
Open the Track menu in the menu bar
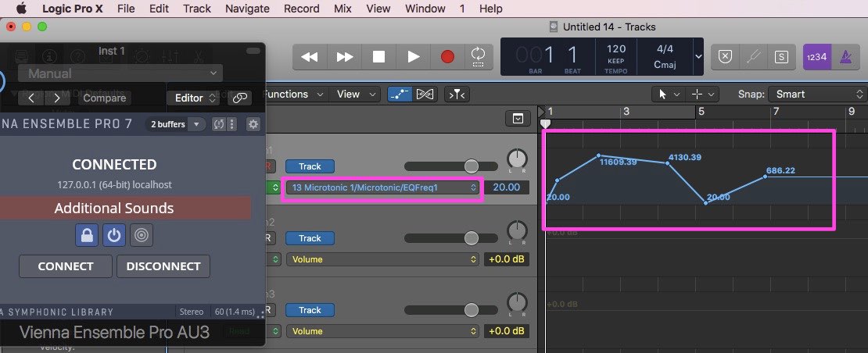(x=197, y=9)
